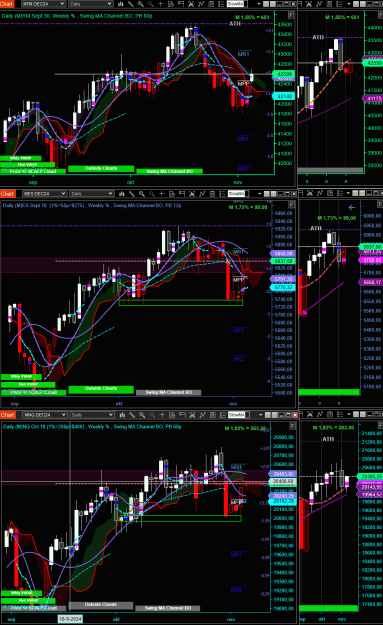Enable crosshair cursor on MES DEC24 chart

(161, 194)
